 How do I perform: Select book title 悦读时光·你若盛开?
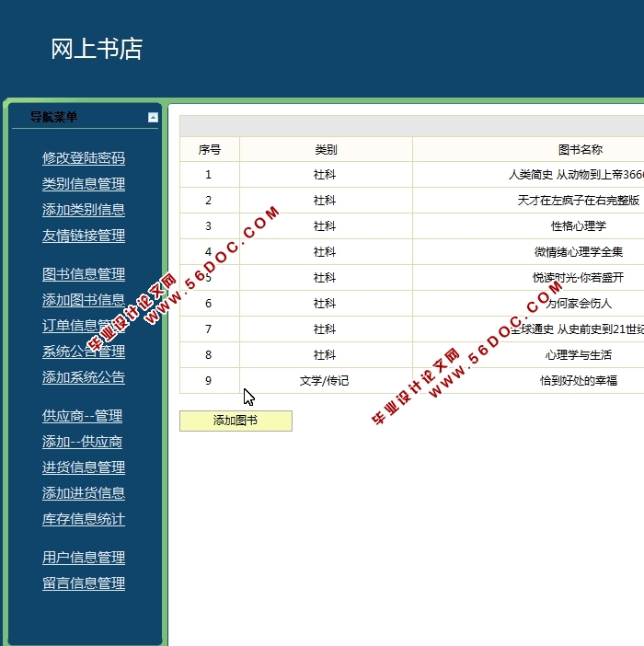(x=579, y=278)
